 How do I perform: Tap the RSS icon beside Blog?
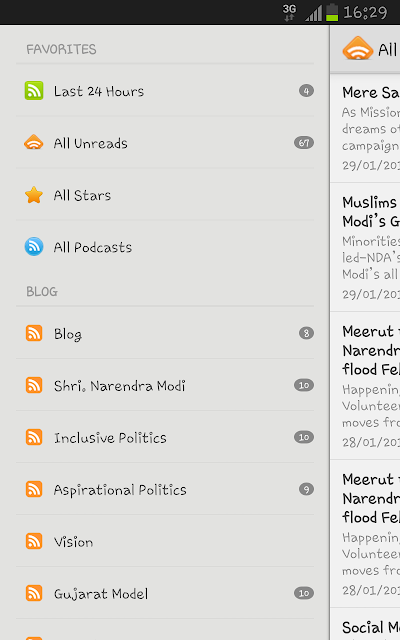click(34, 333)
